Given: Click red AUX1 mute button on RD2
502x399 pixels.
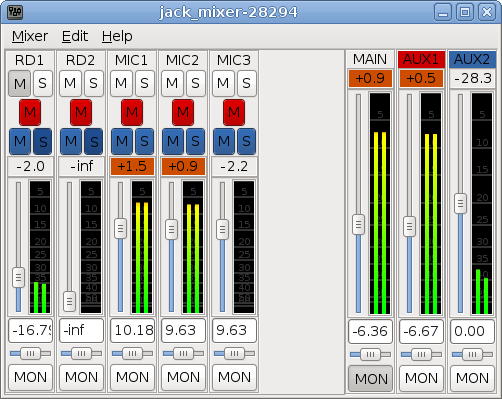Looking at the screenshot, I should tap(81, 112).
